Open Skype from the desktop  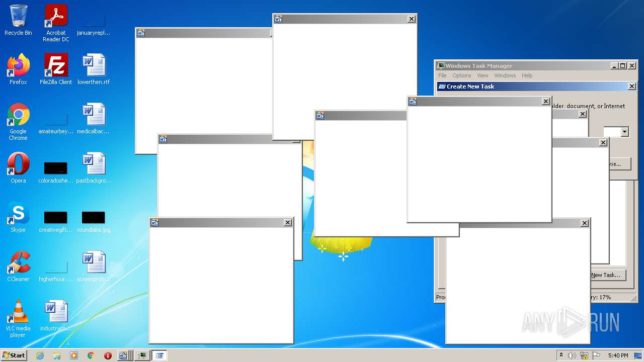[18, 217]
